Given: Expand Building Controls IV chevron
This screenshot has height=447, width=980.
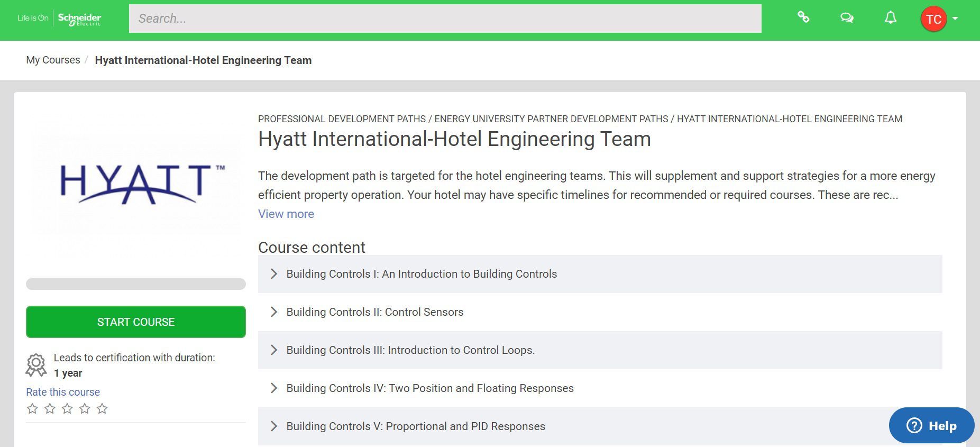Looking at the screenshot, I should (x=274, y=388).
